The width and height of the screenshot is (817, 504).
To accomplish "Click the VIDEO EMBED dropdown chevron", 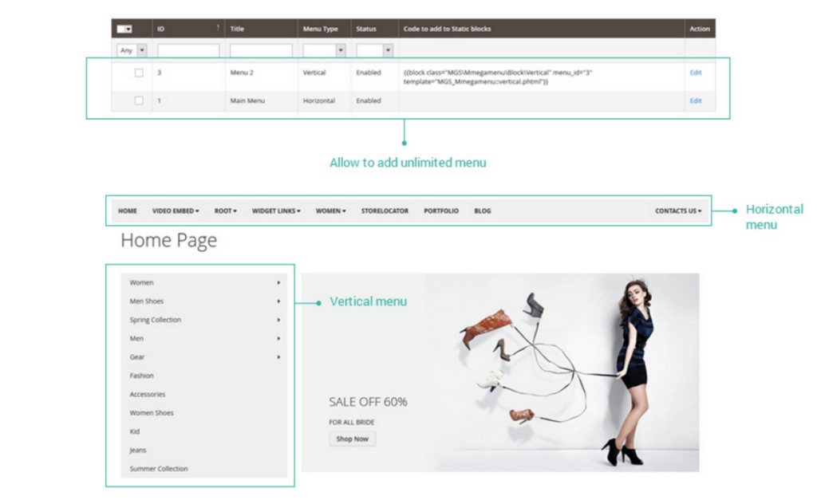I will 199,211.
